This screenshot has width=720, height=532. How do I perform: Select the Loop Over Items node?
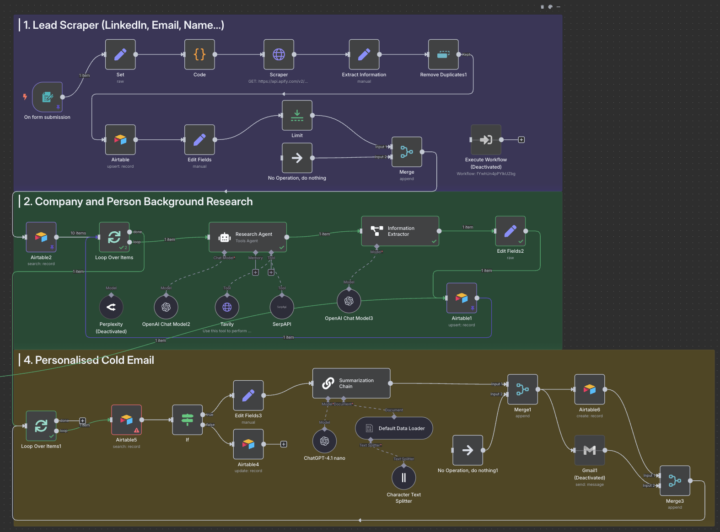pyautogui.click(x=114, y=237)
